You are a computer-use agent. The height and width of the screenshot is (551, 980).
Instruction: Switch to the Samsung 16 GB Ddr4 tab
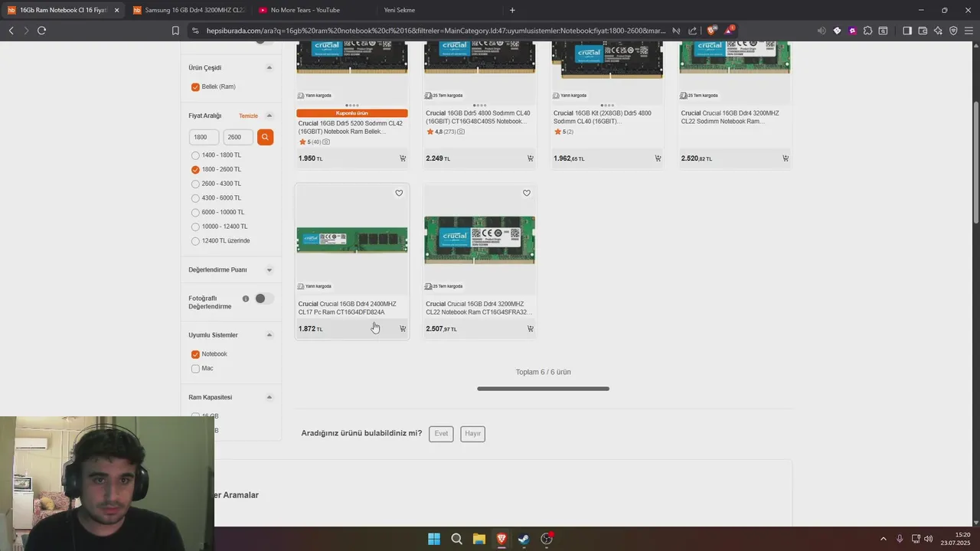tap(188, 10)
